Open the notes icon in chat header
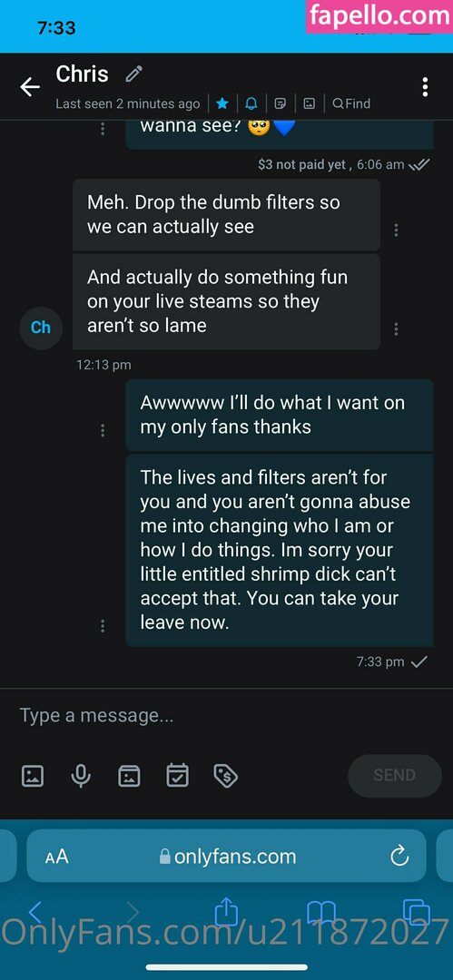453x980 pixels. point(281,103)
